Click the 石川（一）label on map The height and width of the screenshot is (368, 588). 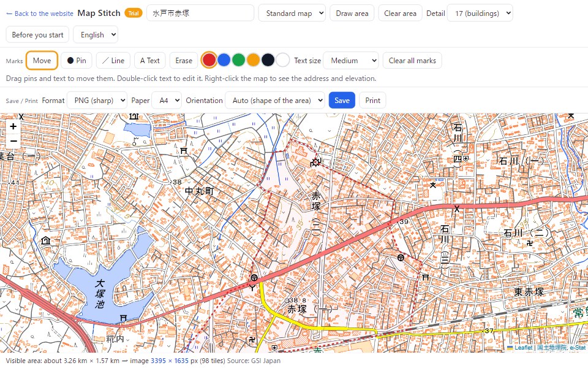[521, 161]
